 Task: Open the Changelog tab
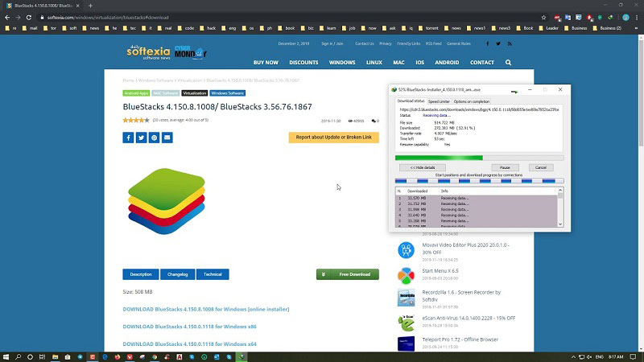pyautogui.click(x=177, y=274)
